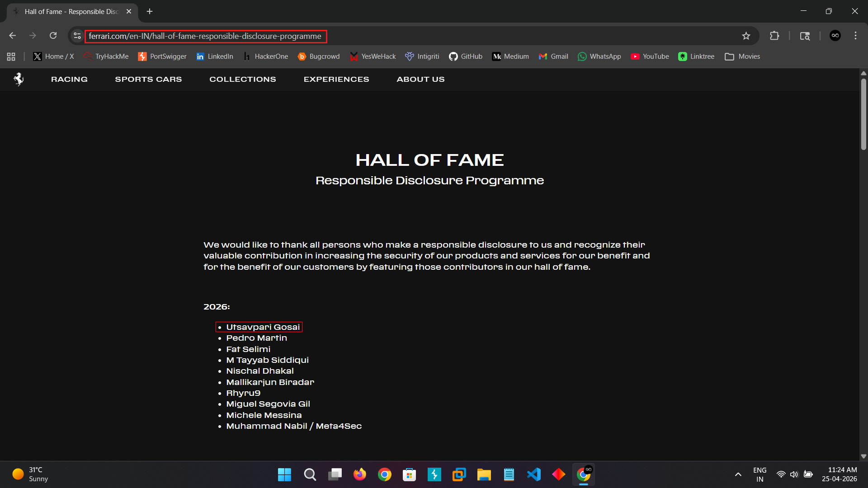Open HackerOne bookmark
The width and height of the screenshot is (868, 488).
tap(265, 56)
